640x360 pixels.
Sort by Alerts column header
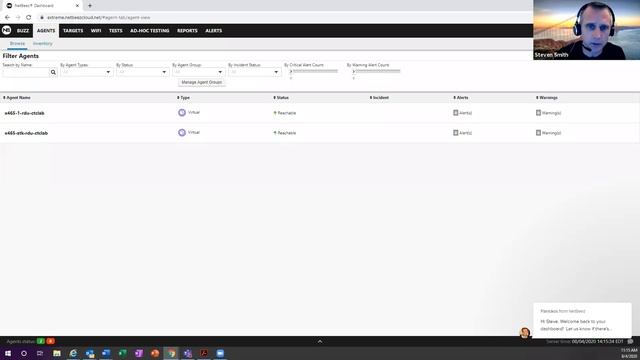(x=461, y=98)
